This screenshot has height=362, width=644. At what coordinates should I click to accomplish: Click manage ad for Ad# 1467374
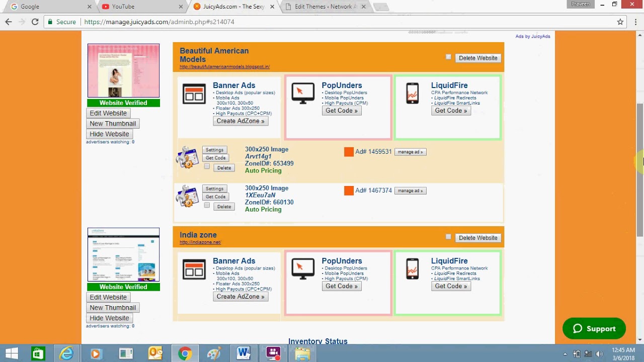[x=411, y=191]
